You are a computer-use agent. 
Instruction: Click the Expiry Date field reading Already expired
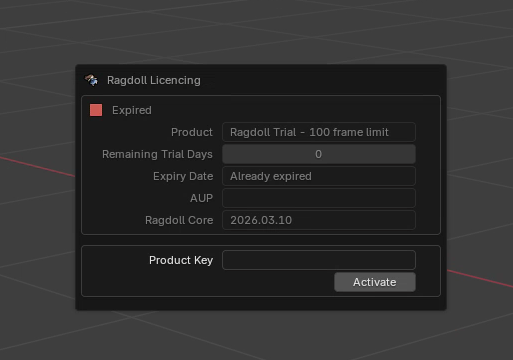[319, 176]
